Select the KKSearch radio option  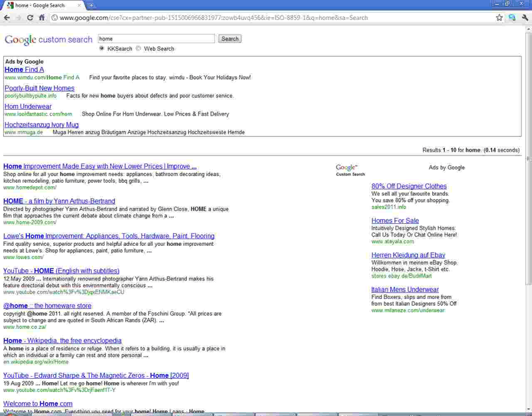tap(102, 49)
